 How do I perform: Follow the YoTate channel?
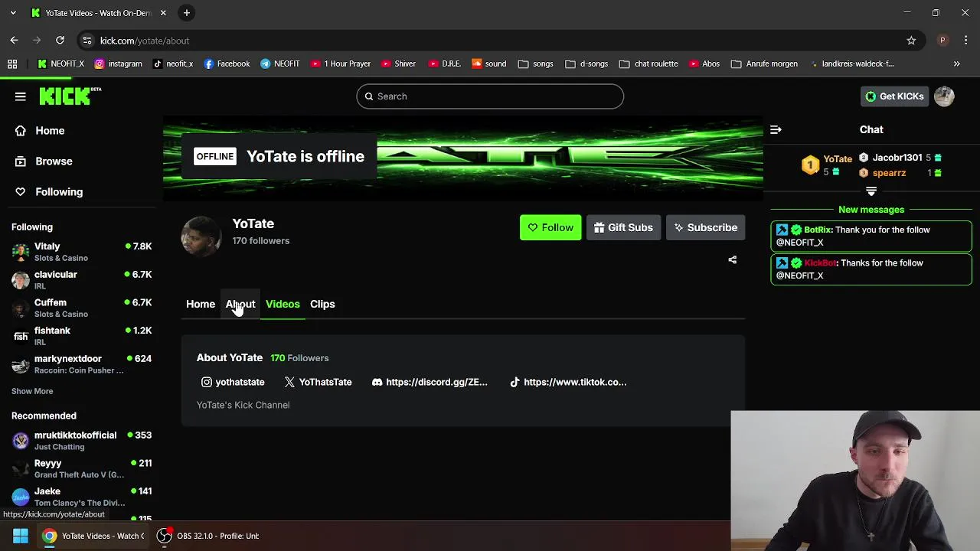tap(550, 227)
